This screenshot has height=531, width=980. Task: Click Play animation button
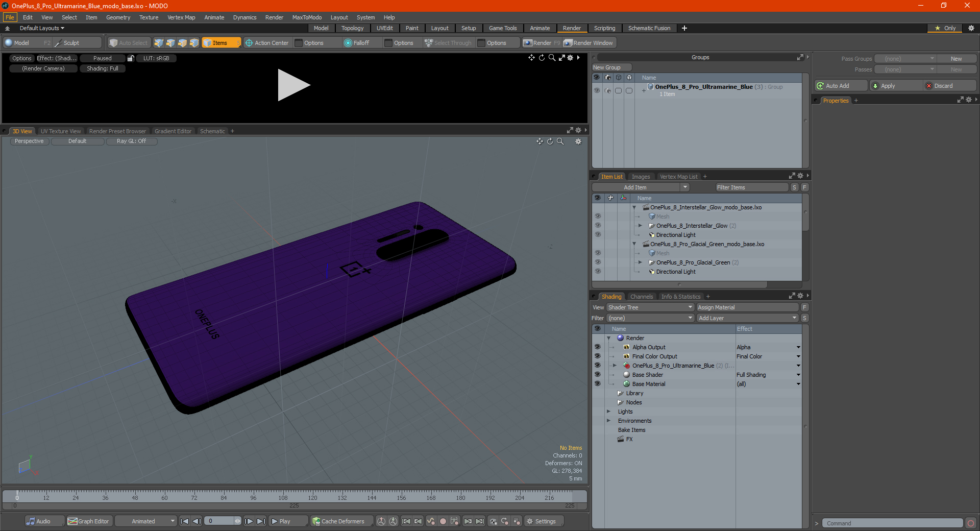[x=287, y=521]
